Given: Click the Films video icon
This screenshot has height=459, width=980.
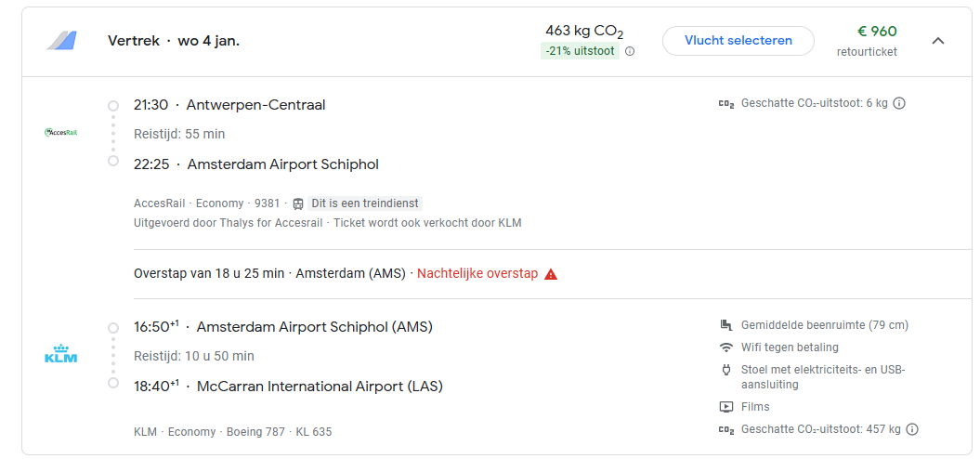Looking at the screenshot, I should (x=726, y=407).
